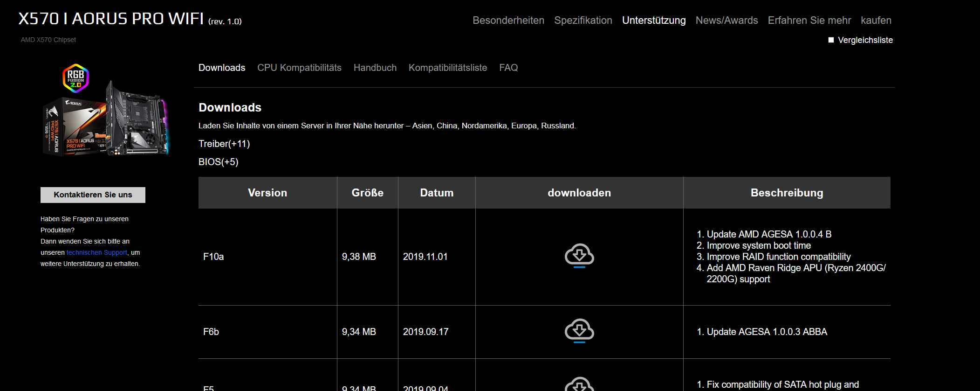980x391 pixels.
Task: Click the Größe column header
Action: (x=368, y=193)
